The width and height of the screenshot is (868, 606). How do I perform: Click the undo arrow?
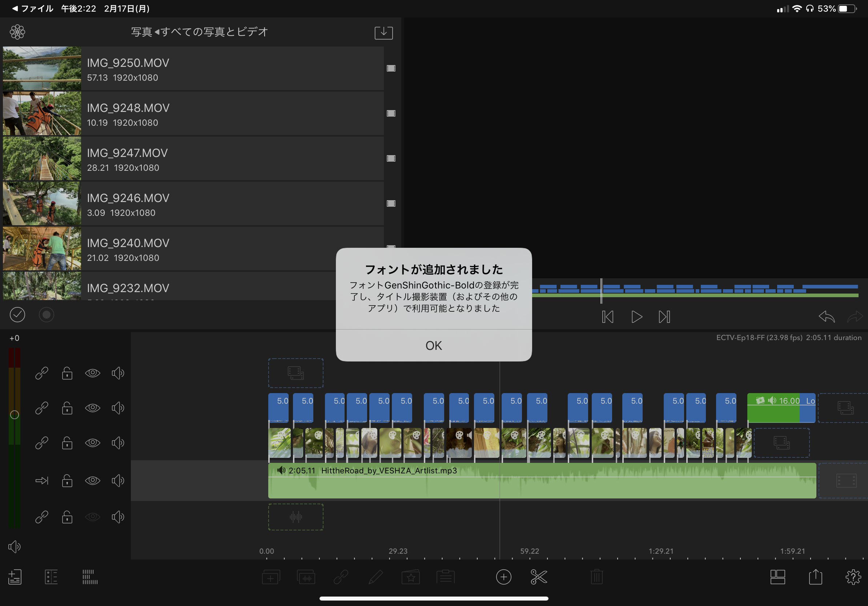click(826, 316)
